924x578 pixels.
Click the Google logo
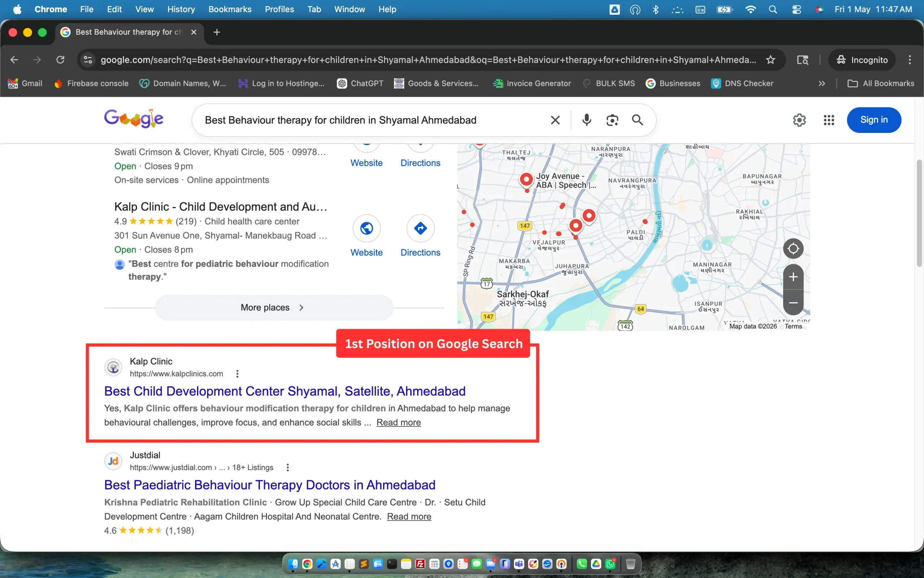pos(134,119)
